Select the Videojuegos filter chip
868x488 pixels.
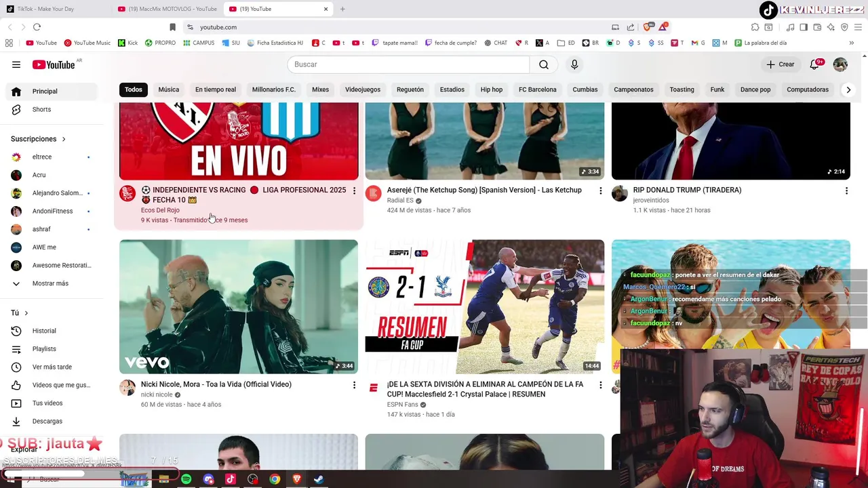click(363, 89)
